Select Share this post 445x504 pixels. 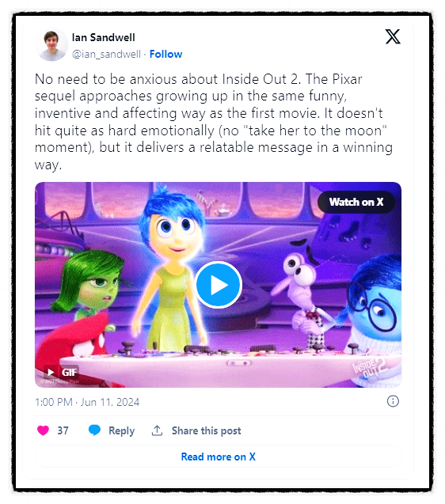point(206,430)
